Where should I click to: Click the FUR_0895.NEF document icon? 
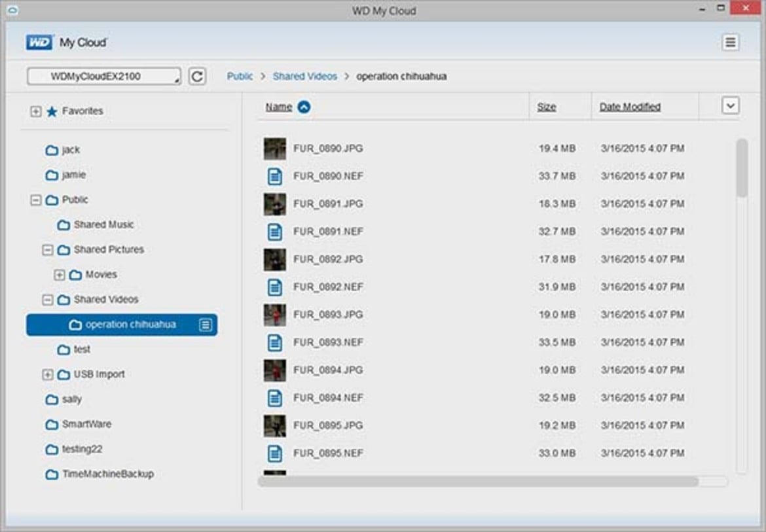tap(275, 453)
